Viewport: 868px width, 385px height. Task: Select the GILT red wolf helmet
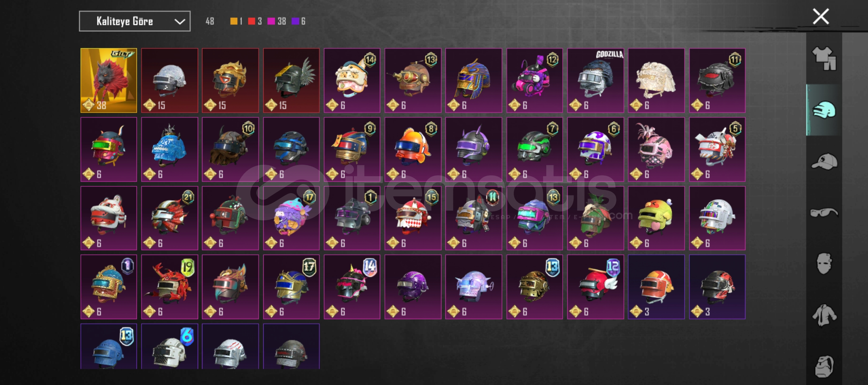109,81
